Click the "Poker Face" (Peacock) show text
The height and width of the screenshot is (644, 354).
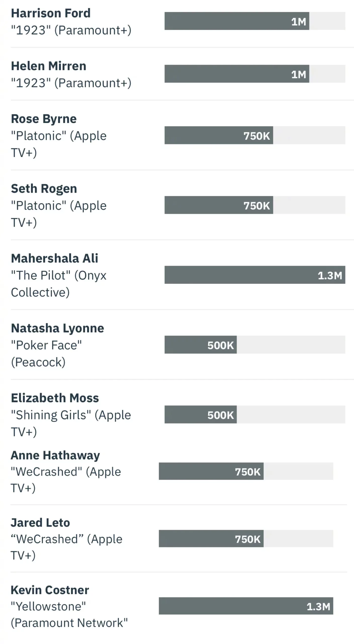click(46, 354)
